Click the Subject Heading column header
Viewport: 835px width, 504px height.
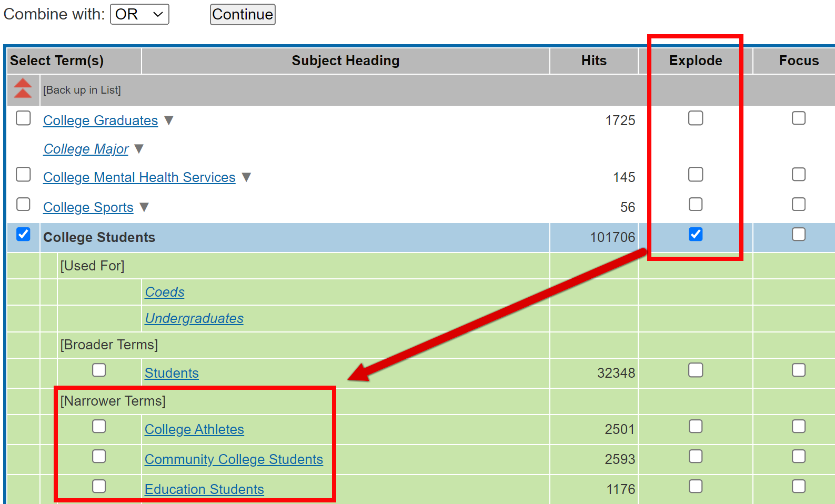(x=346, y=61)
